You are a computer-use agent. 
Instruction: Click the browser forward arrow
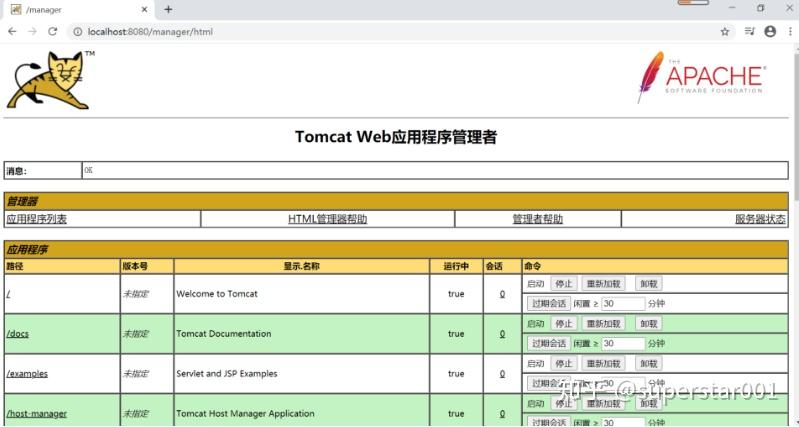32,32
